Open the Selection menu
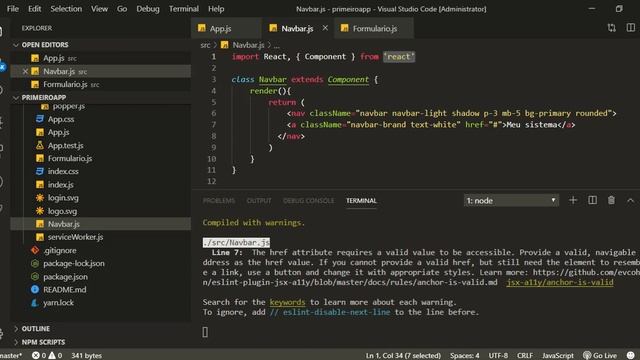640x360 pixels. click(x=66, y=9)
